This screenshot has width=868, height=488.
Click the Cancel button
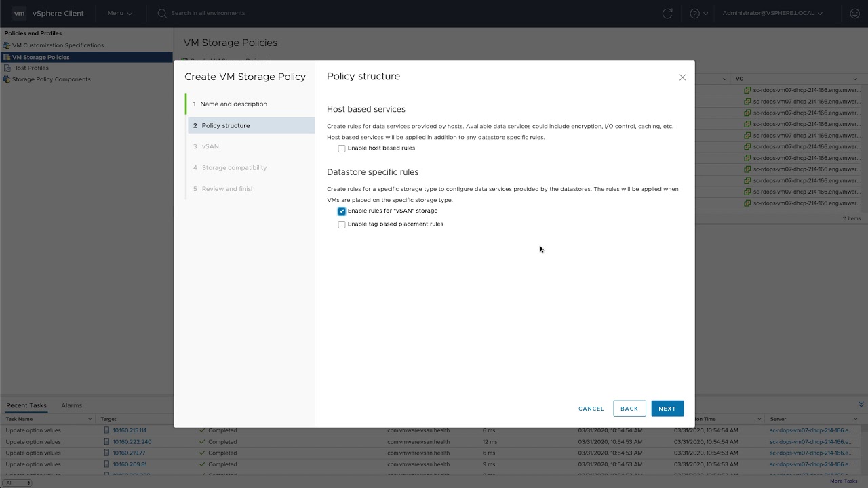(x=591, y=409)
